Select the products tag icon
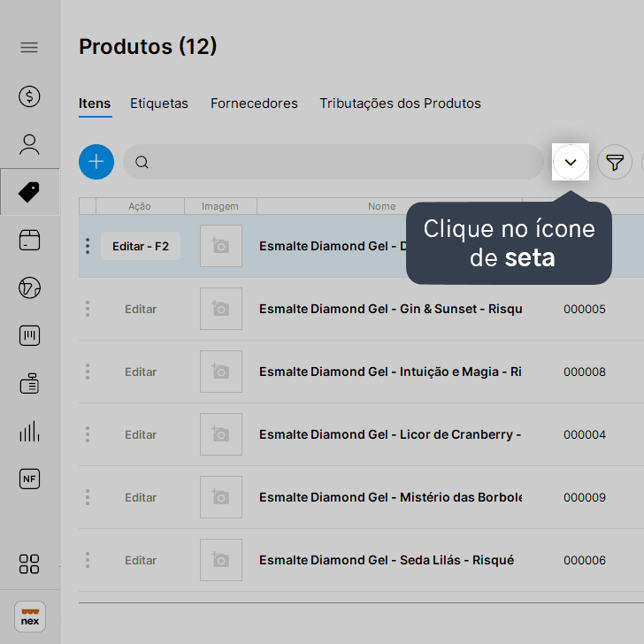 [29, 192]
